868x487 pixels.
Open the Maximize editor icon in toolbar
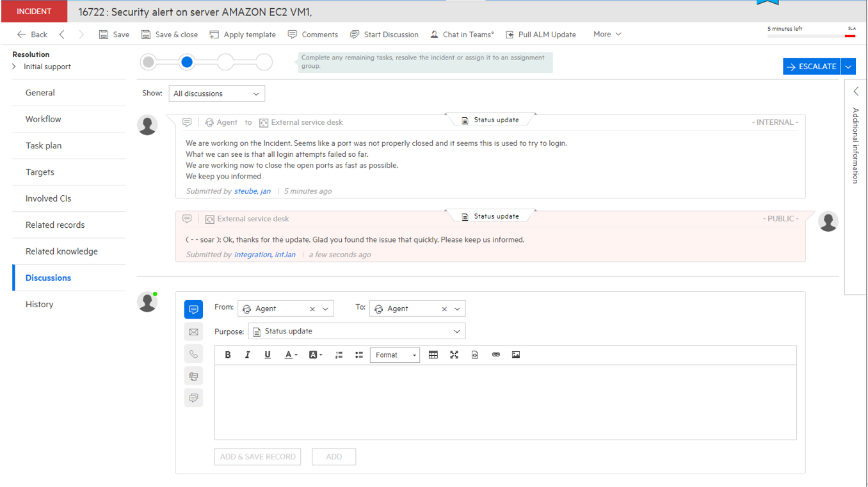(454, 355)
